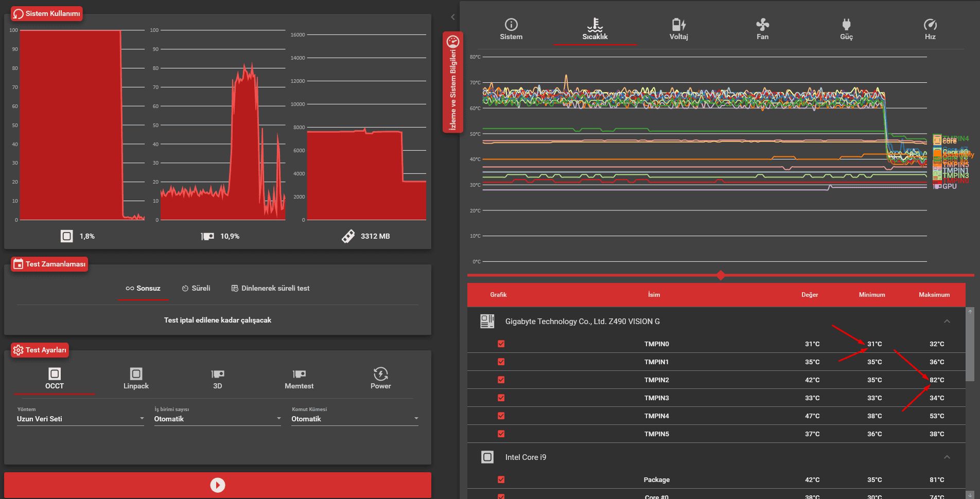The width and height of the screenshot is (980, 499).
Task: Open the Yöntem dropdown showing Uzun Veri Seti
Action: (80, 419)
